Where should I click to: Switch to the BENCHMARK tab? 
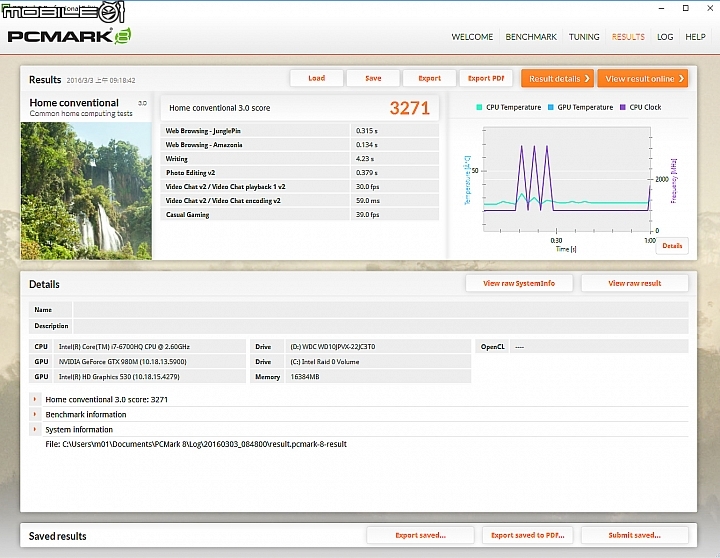[x=531, y=37]
